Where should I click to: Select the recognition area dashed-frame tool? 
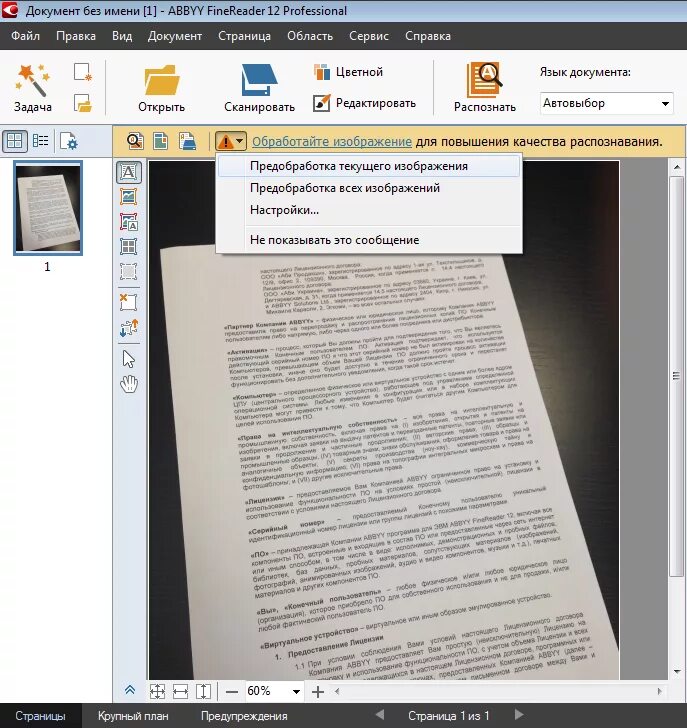[x=129, y=272]
